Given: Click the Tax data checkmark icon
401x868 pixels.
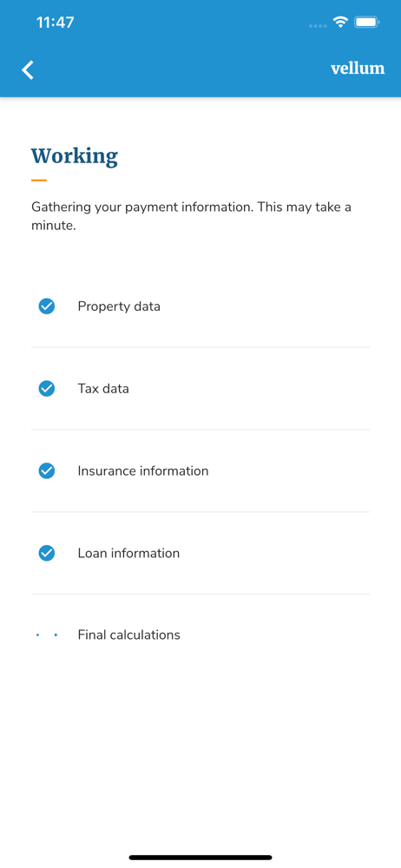Looking at the screenshot, I should (47, 389).
